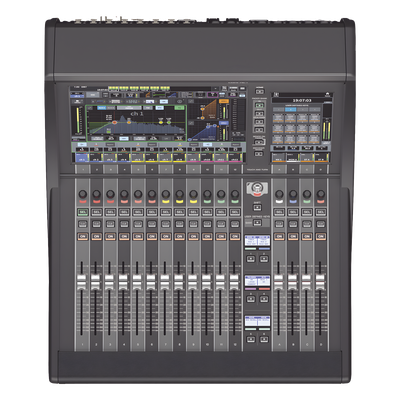Touch the channel 5 fader cap
400x400 pixels.
coord(137,282)
